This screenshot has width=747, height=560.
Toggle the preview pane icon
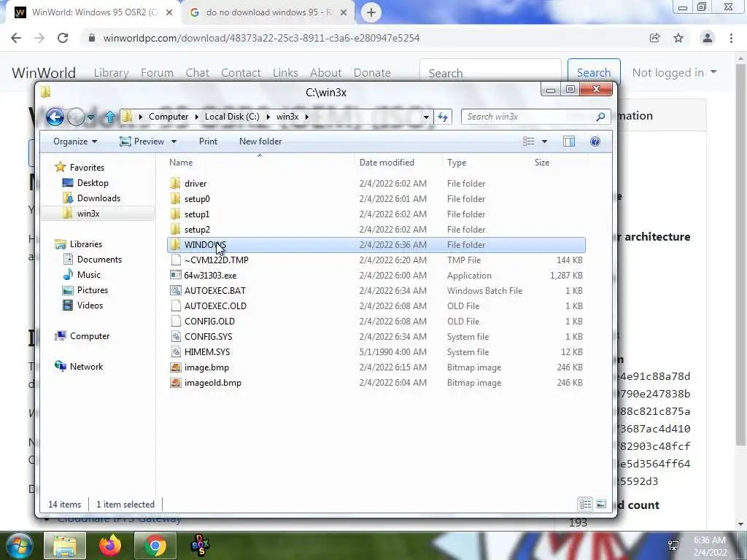point(569,141)
